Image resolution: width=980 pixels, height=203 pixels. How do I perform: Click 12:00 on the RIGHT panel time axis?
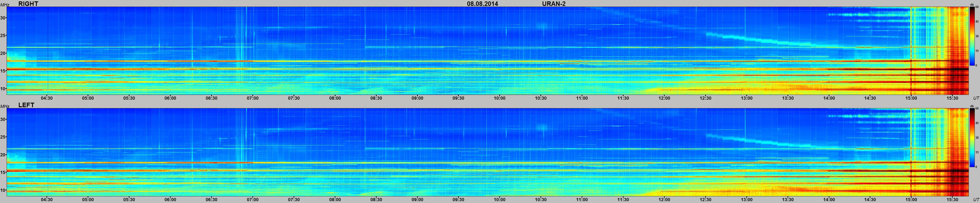pyautogui.click(x=664, y=98)
